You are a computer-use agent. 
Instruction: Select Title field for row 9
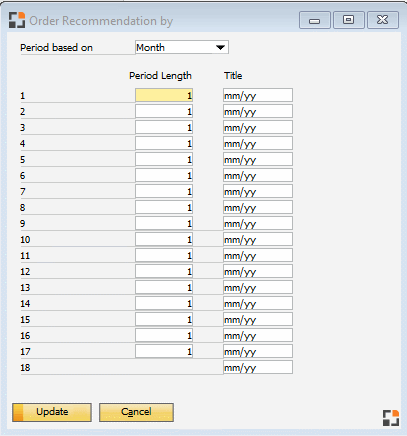[x=258, y=223]
